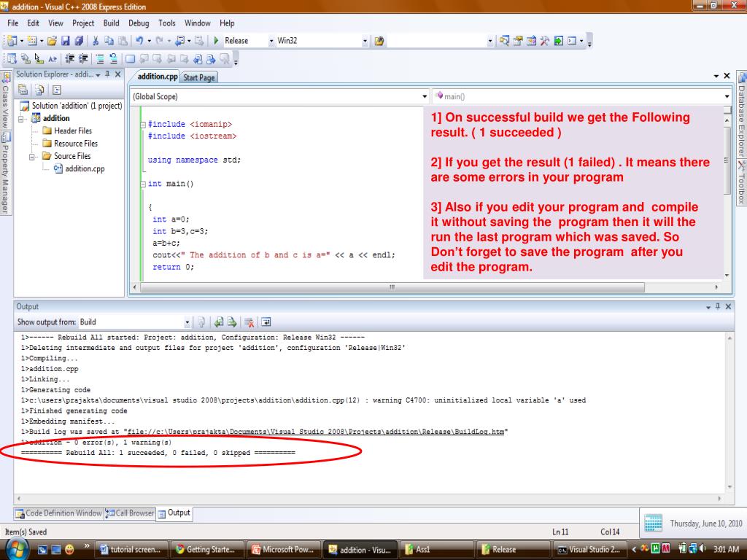Open the Find combo box dropdown arrow
747x560 pixels.
[489, 41]
